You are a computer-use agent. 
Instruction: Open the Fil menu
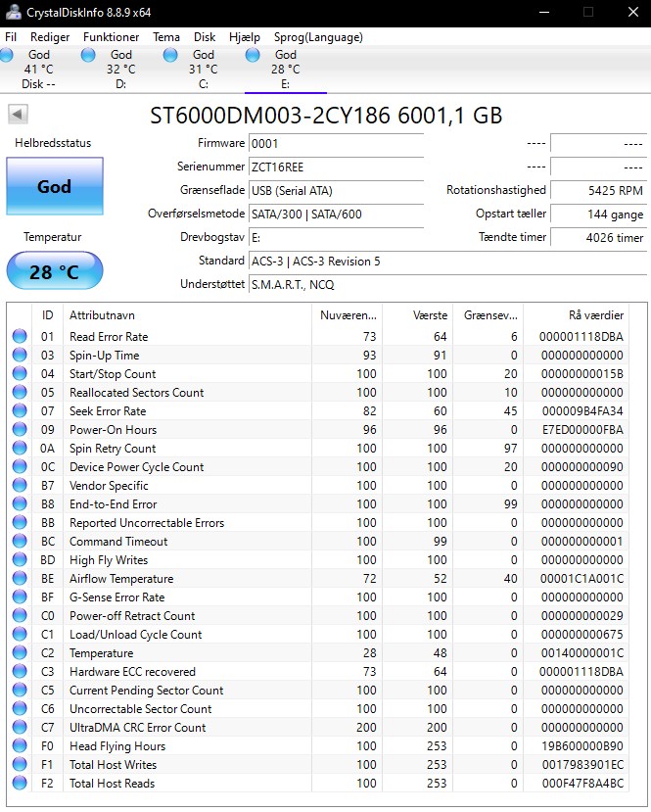coord(11,37)
